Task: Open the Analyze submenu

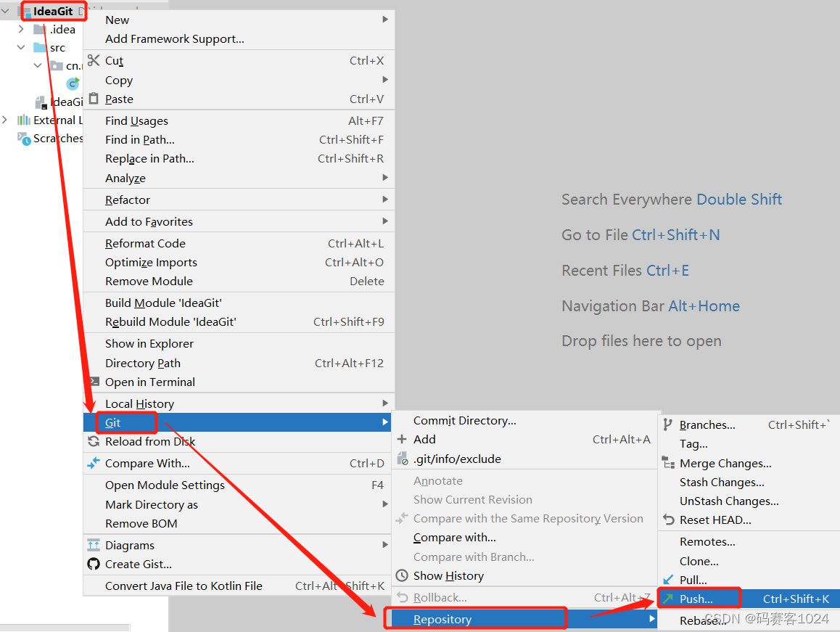Action: [x=239, y=178]
